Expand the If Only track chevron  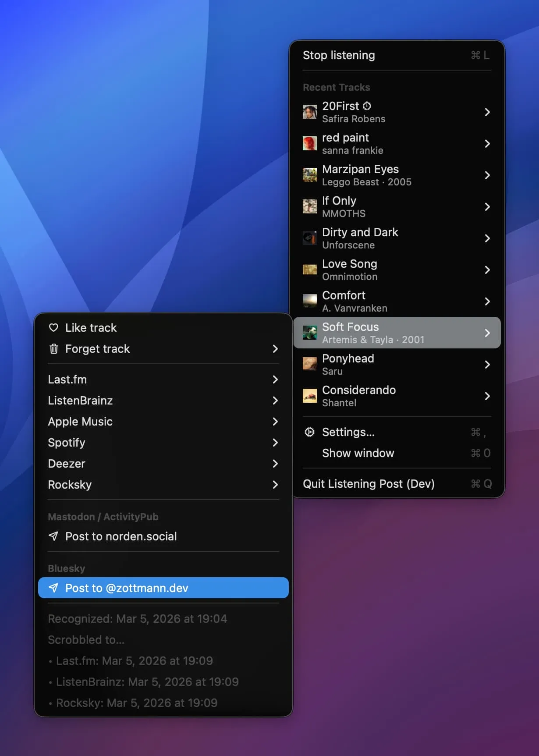tap(487, 207)
